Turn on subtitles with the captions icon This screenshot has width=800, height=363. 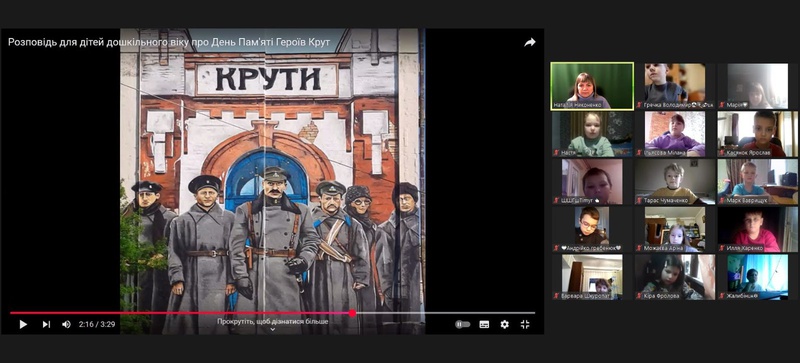pyautogui.click(x=484, y=324)
